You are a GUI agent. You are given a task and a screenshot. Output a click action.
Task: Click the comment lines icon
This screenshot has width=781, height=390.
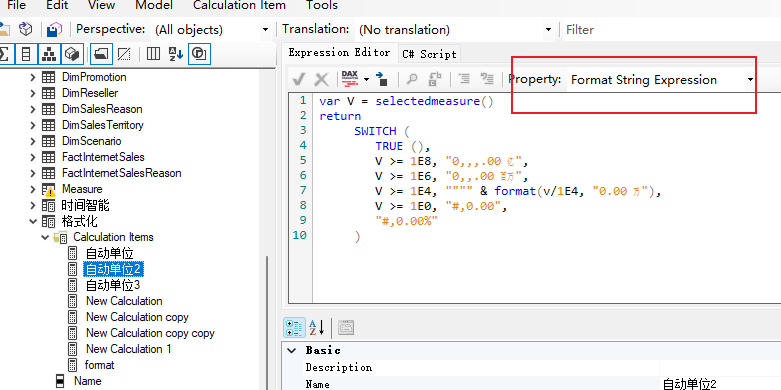click(464, 79)
